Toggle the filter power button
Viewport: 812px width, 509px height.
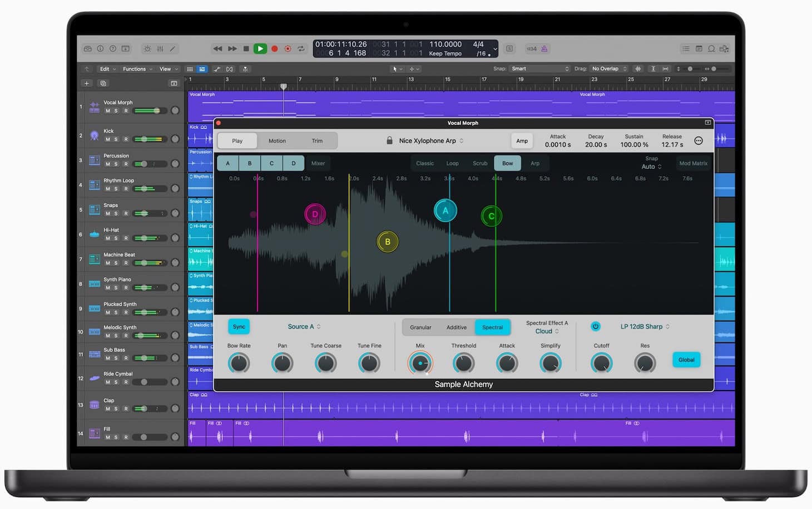click(x=596, y=327)
